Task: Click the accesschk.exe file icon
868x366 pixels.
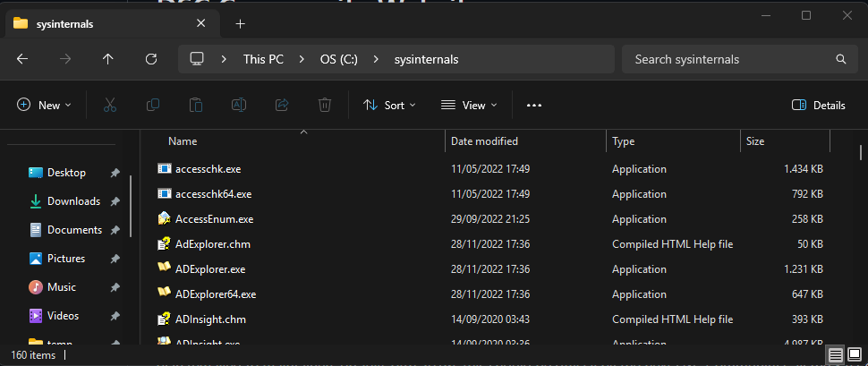Action: click(x=165, y=168)
